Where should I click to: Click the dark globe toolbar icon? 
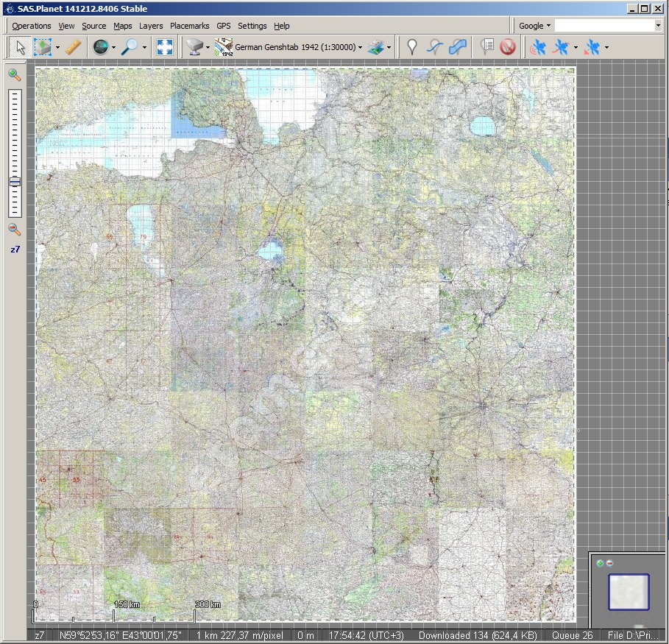(101, 47)
